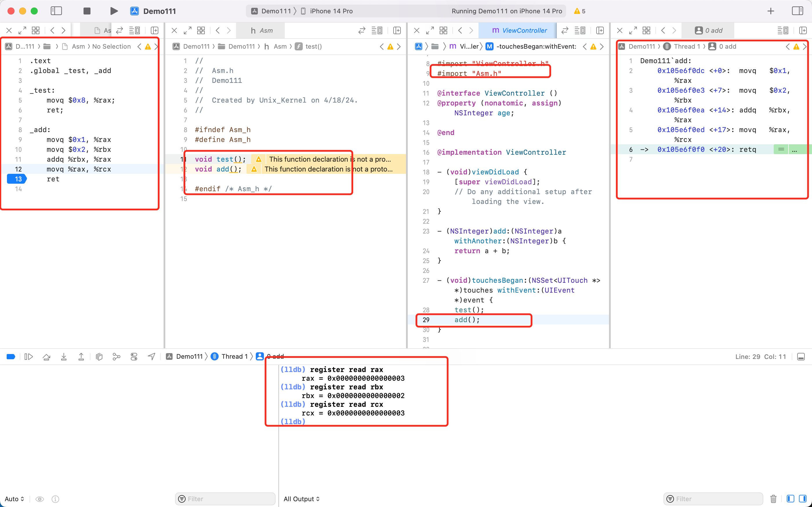Open the Auto variables scope dropdown
812x507 pixels.
14,499
